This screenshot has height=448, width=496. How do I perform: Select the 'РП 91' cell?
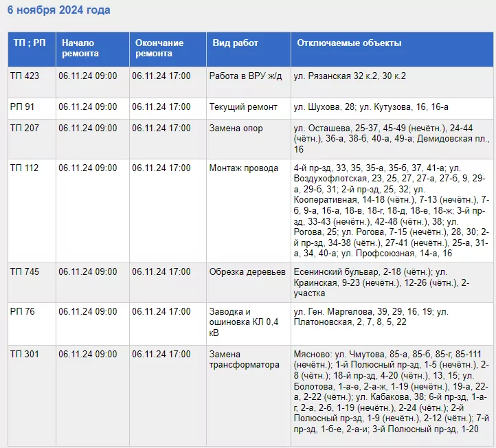pos(32,109)
